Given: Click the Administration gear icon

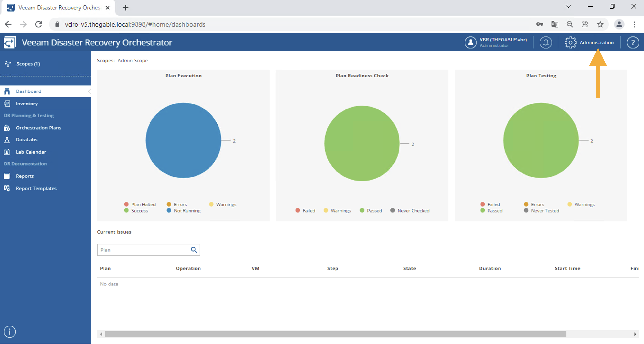Looking at the screenshot, I should pos(571,42).
